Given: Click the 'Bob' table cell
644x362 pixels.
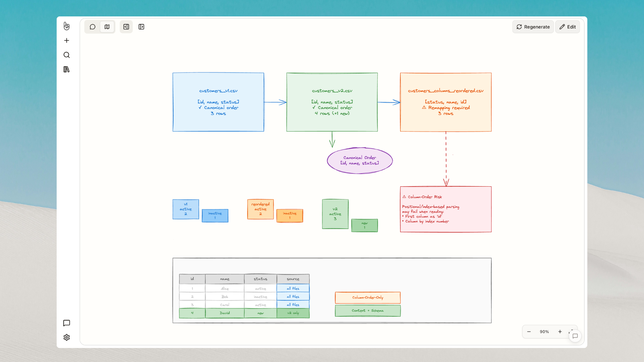Looking at the screenshot, I should [x=225, y=297].
